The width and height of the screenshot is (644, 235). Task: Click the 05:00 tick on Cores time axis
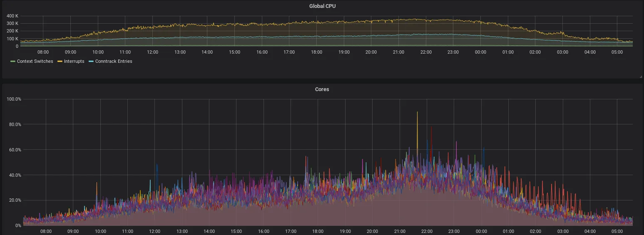617,231
